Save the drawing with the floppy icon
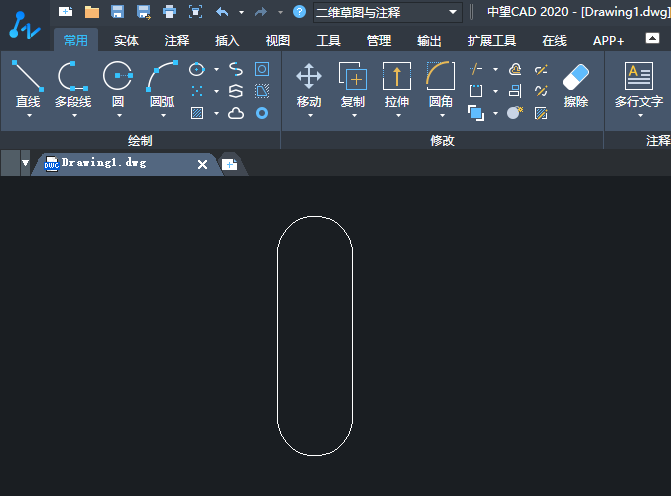Screen dimensions: 671x496 tap(117, 12)
